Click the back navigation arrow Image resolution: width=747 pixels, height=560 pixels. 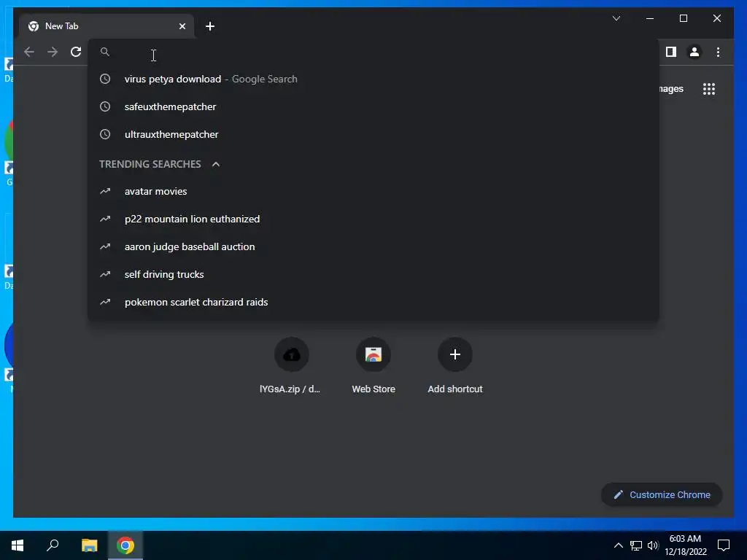tap(29, 52)
